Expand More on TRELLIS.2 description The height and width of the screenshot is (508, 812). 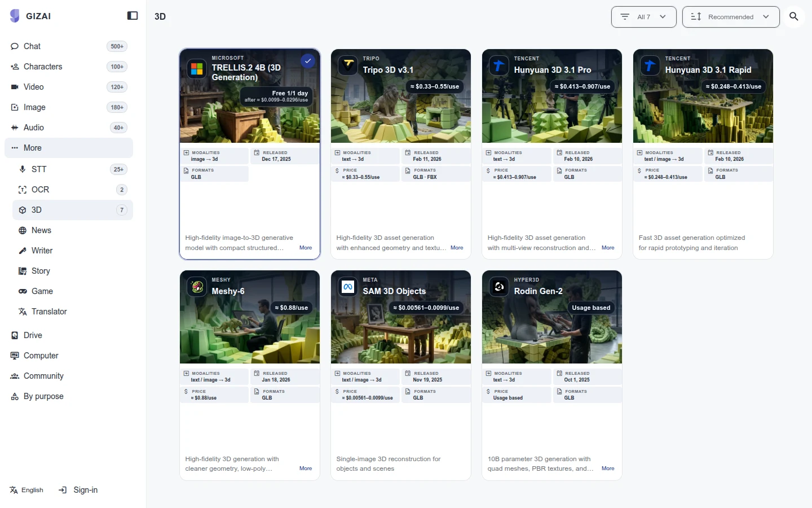[x=306, y=248]
